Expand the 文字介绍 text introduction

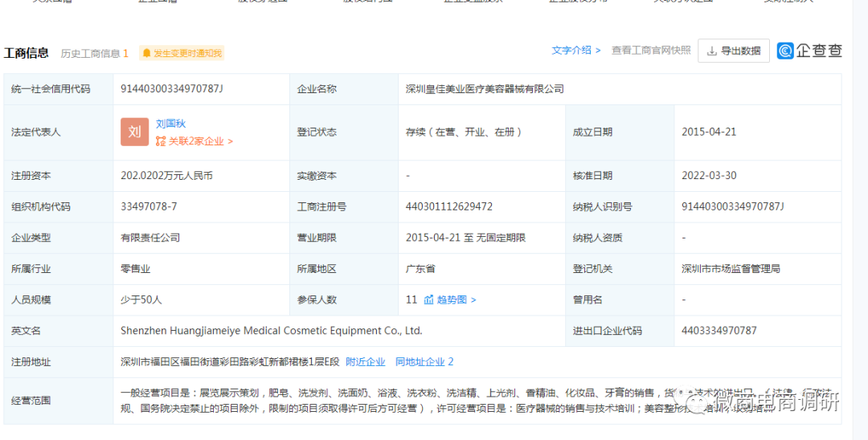(576, 50)
